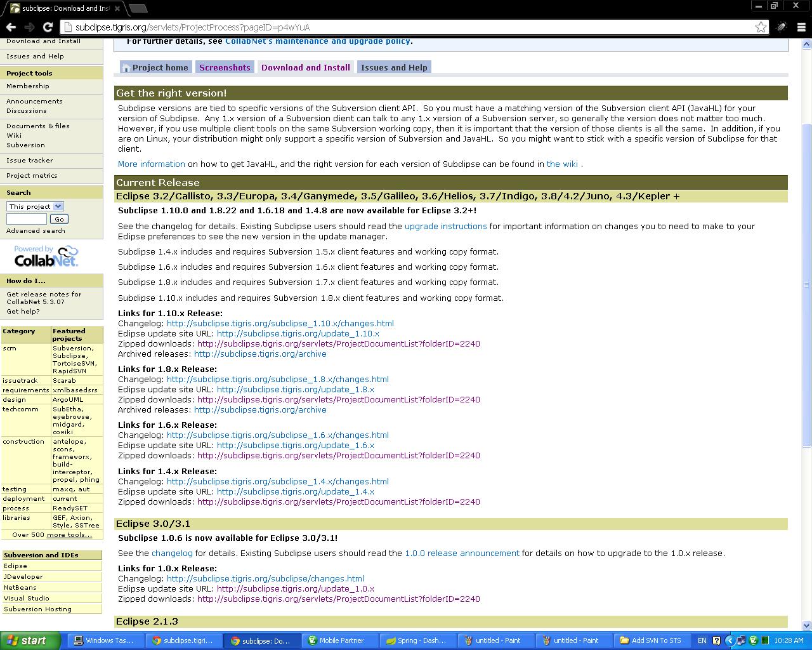Click the language bar help icon
Image resolution: width=812 pixels, height=650 pixels.
point(717,640)
